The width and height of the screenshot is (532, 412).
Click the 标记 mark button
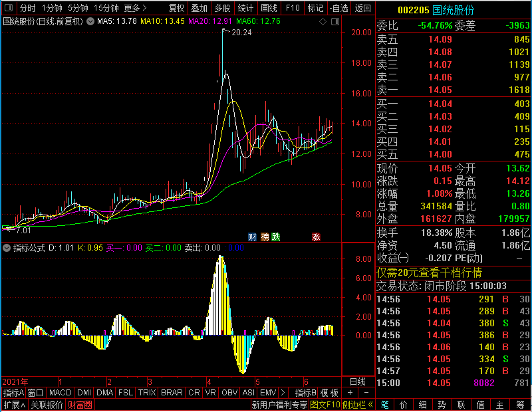(x=315, y=8)
